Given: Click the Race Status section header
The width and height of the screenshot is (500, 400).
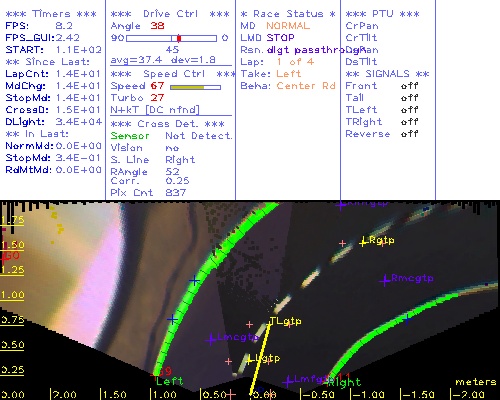Looking at the screenshot, I should (288, 14).
